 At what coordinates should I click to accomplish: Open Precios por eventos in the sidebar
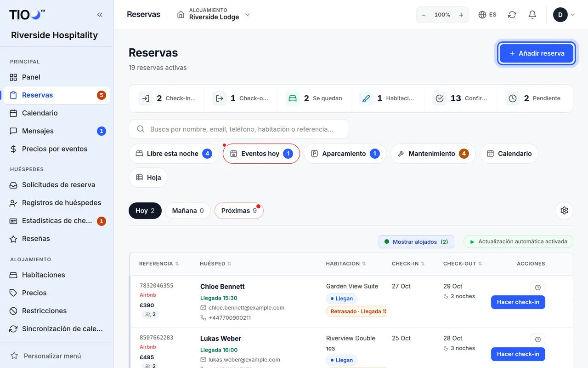[x=57, y=149]
